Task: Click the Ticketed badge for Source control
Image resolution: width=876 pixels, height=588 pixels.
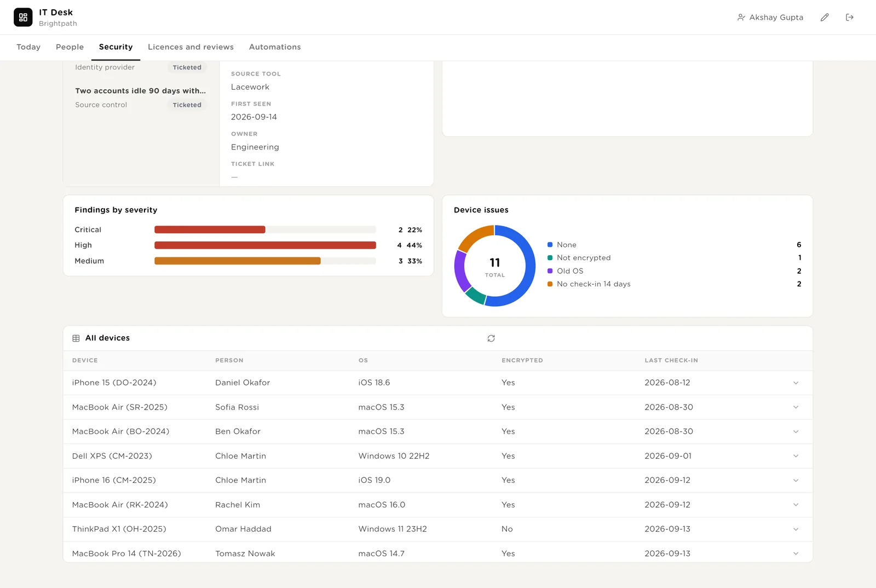Action: pyautogui.click(x=187, y=105)
